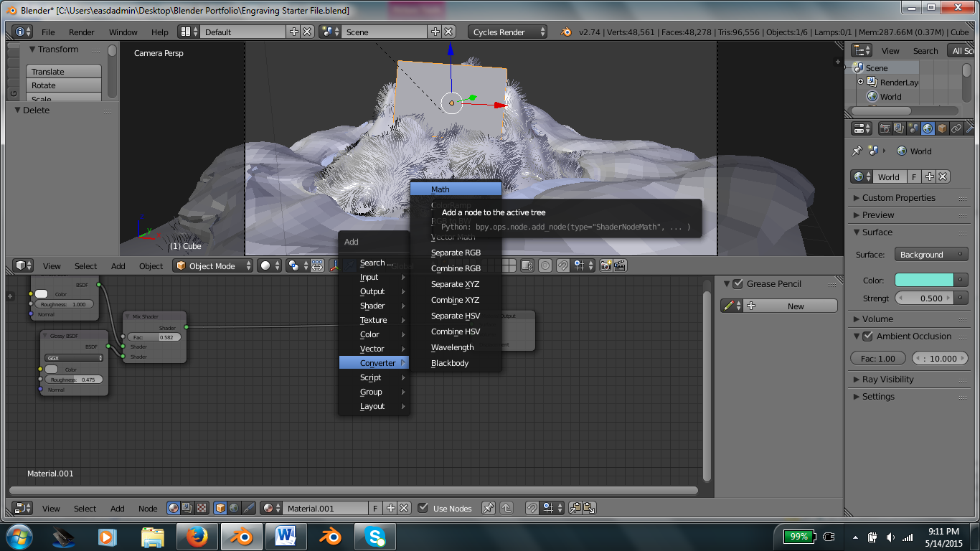Unlink the World datablock (X icon)
This screenshot has width=980, height=551.
point(943,176)
